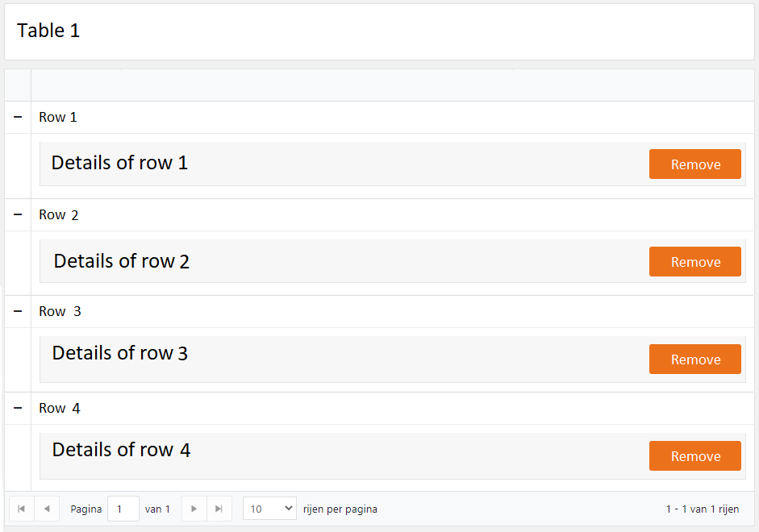Click the Pagina page number field
Screen dimensions: 759x532
point(123,509)
